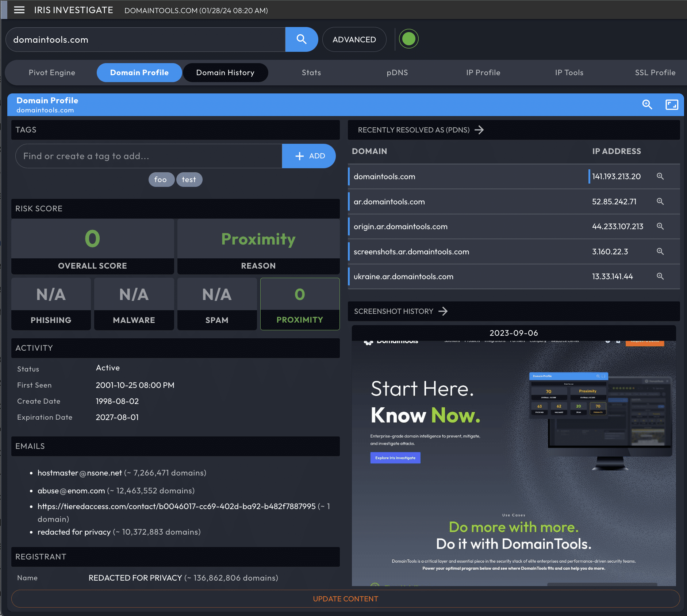Click the DOMAIN column header
Viewport: 687px width, 616px height.
[x=369, y=151]
